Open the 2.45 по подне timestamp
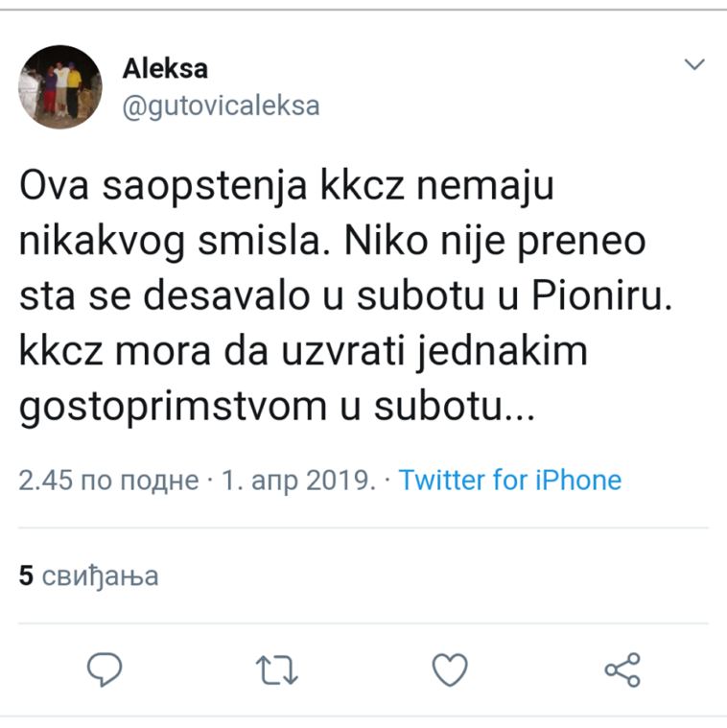727x728 pixels. (x=108, y=480)
